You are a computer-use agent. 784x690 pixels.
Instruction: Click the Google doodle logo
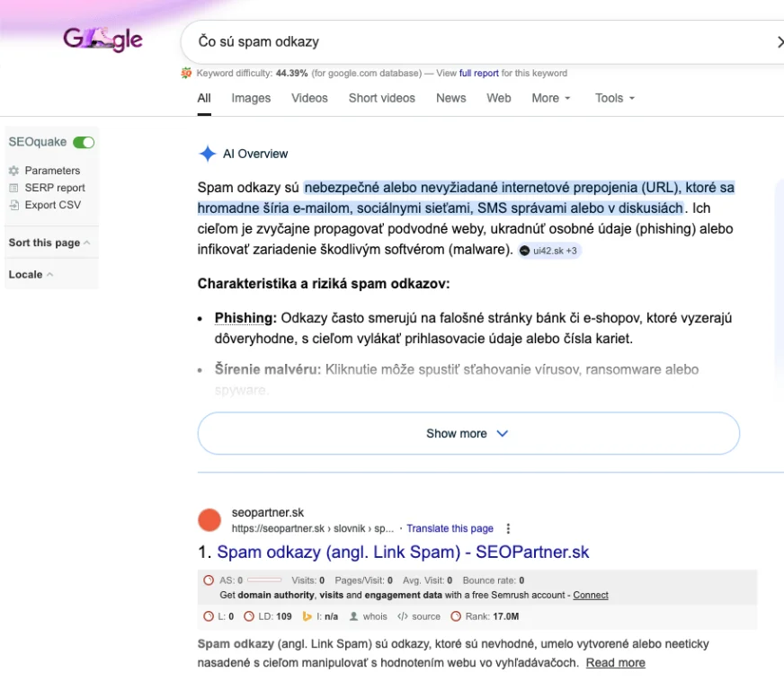coord(102,40)
